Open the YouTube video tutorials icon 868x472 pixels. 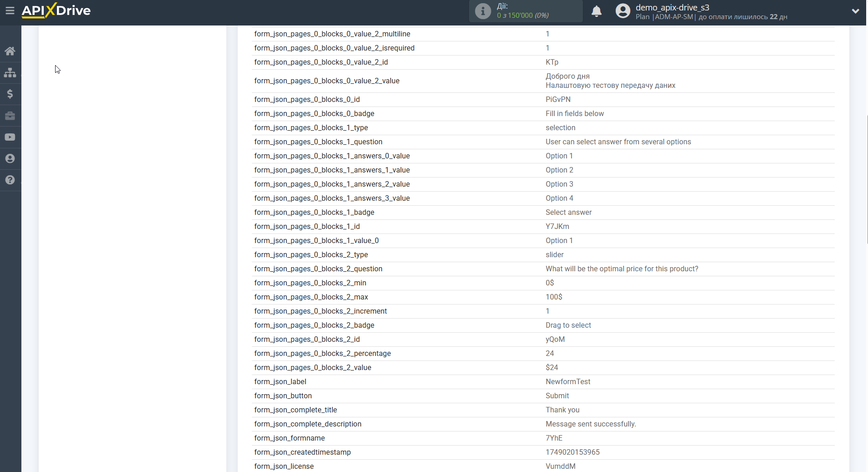(10, 137)
